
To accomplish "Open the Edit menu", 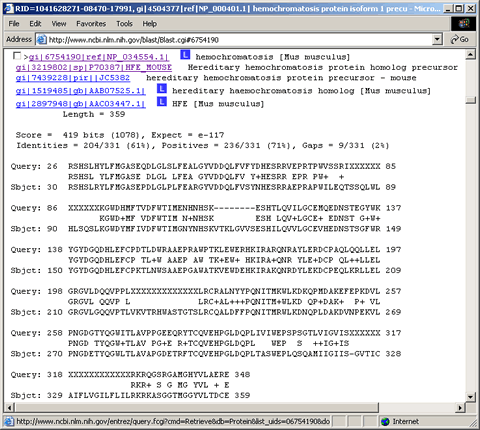I will 35,24.
